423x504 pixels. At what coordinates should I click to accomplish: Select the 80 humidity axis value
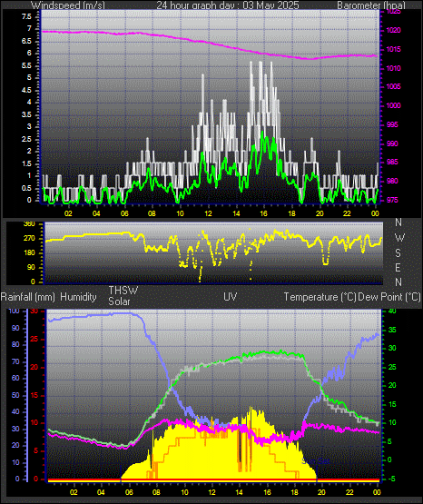15,344
